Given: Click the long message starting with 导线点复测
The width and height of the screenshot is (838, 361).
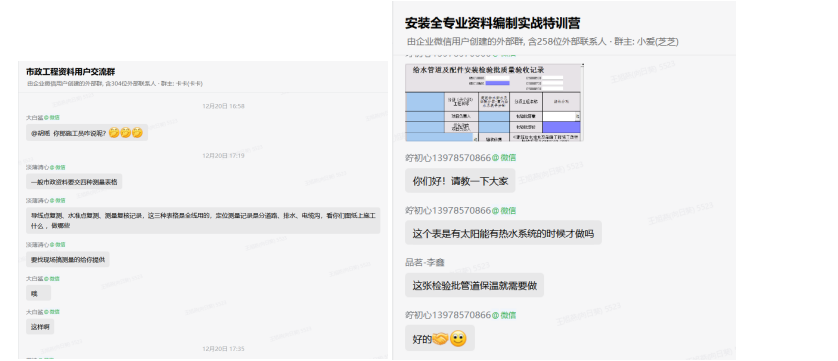Looking at the screenshot, I should [x=203, y=220].
